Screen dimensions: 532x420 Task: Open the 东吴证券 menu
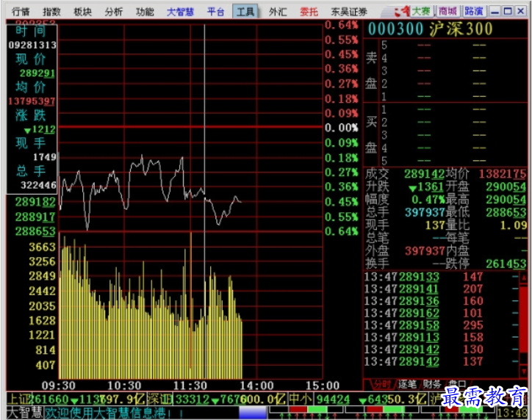[x=349, y=12]
